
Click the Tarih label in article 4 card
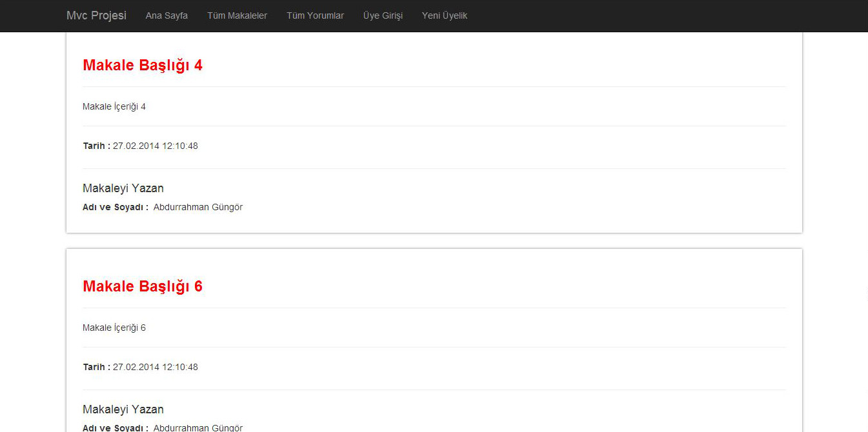pos(96,146)
